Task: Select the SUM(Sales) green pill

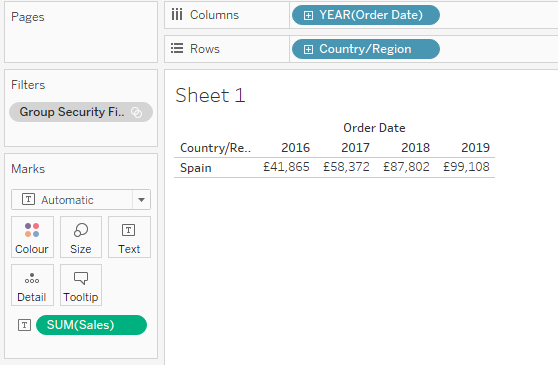Action: coord(91,325)
